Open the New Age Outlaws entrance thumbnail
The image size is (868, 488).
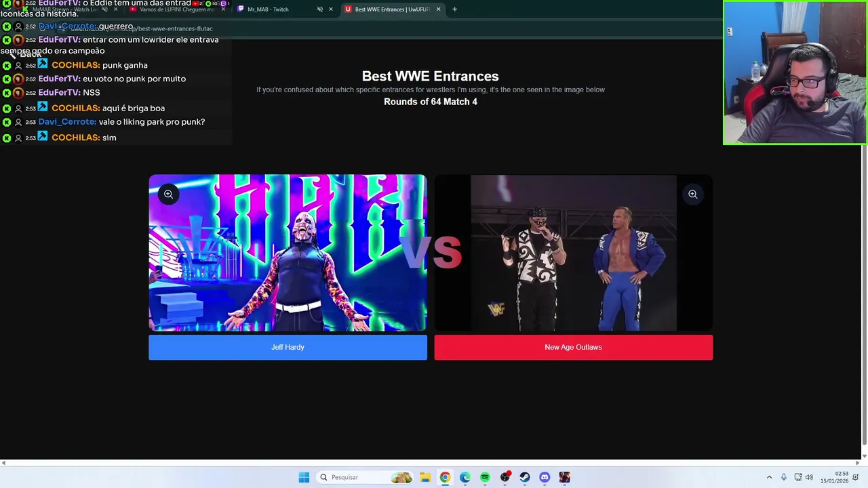(x=573, y=253)
